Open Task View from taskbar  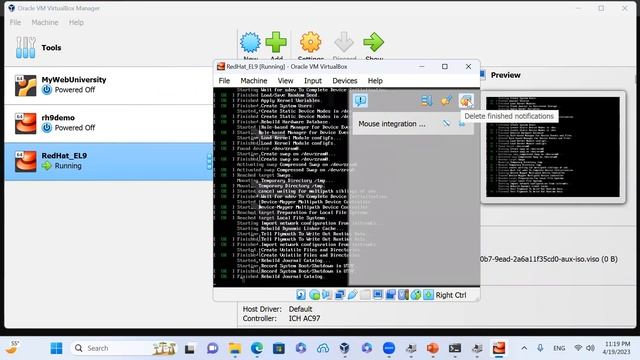[189, 348]
